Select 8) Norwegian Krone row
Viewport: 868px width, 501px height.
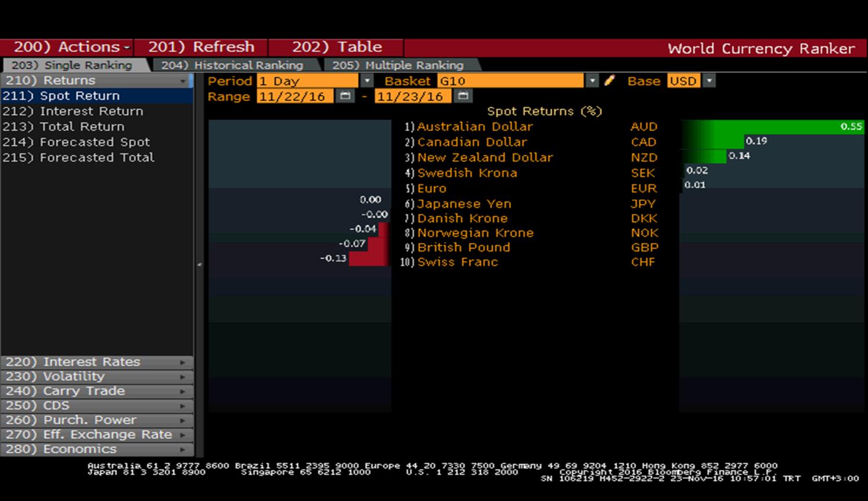(469, 233)
